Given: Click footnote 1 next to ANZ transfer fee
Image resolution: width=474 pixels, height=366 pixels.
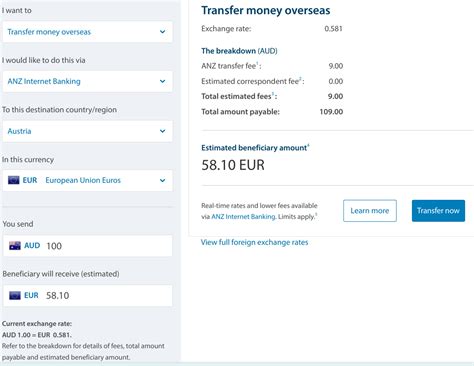Looking at the screenshot, I should pos(257,63).
